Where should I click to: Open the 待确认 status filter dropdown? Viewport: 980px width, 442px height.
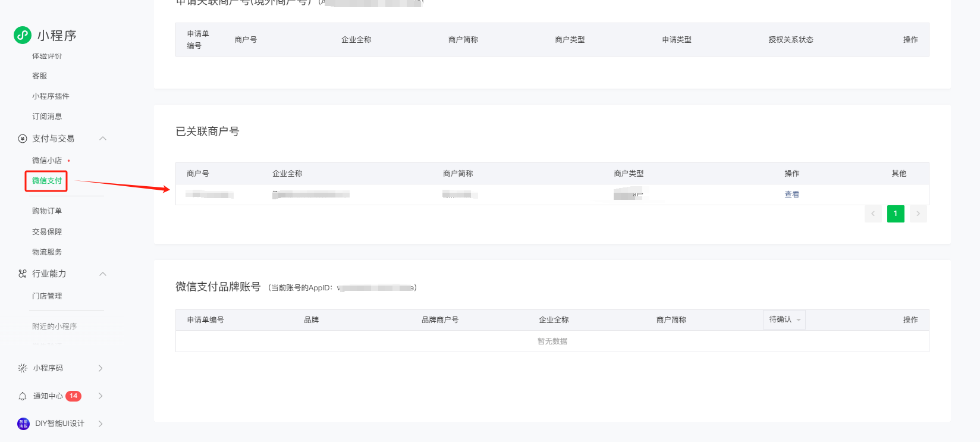coord(784,319)
